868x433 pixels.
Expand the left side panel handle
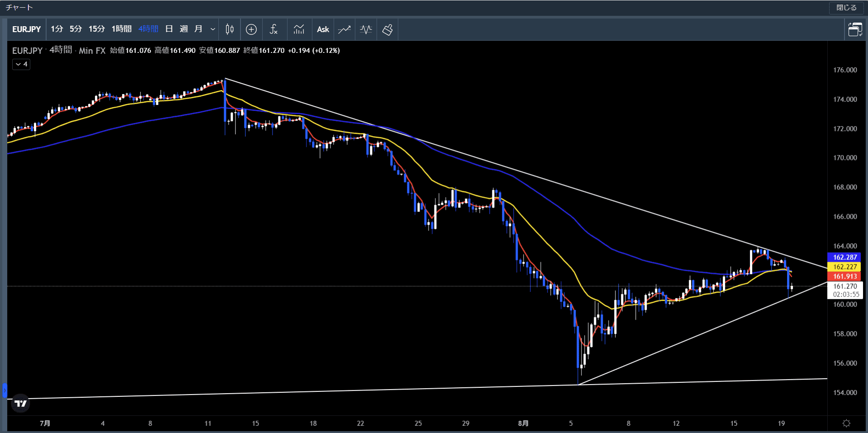point(5,391)
